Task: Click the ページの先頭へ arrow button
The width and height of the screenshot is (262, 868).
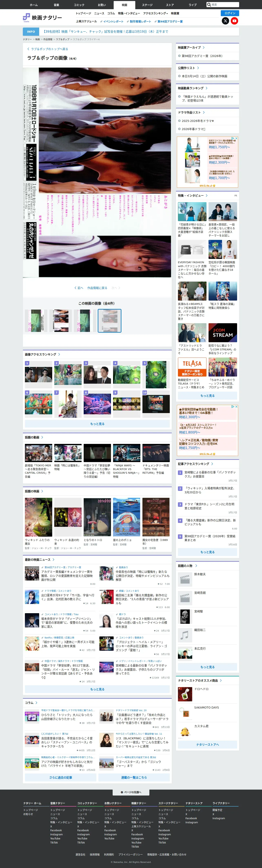Action: [x=131, y=792]
